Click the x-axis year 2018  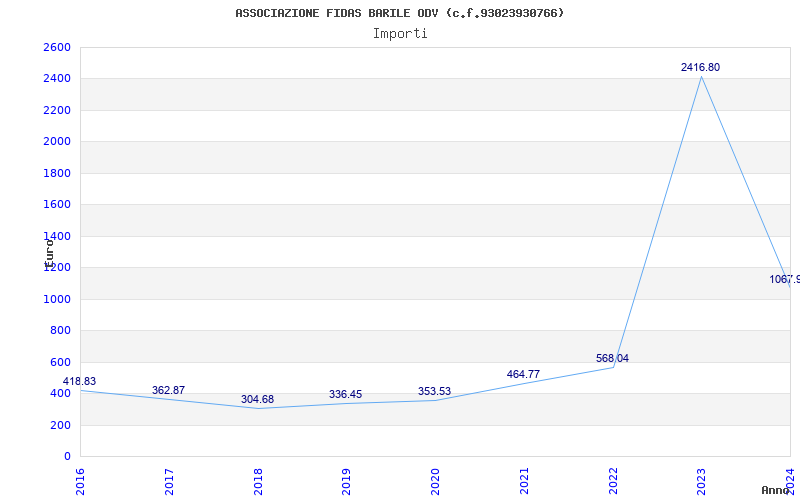[x=258, y=481]
